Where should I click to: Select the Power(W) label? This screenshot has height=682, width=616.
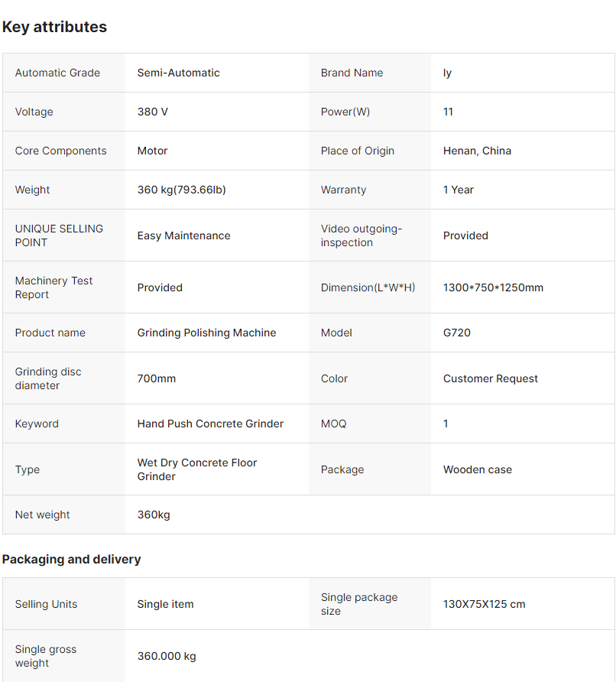(x=345, y=112)
